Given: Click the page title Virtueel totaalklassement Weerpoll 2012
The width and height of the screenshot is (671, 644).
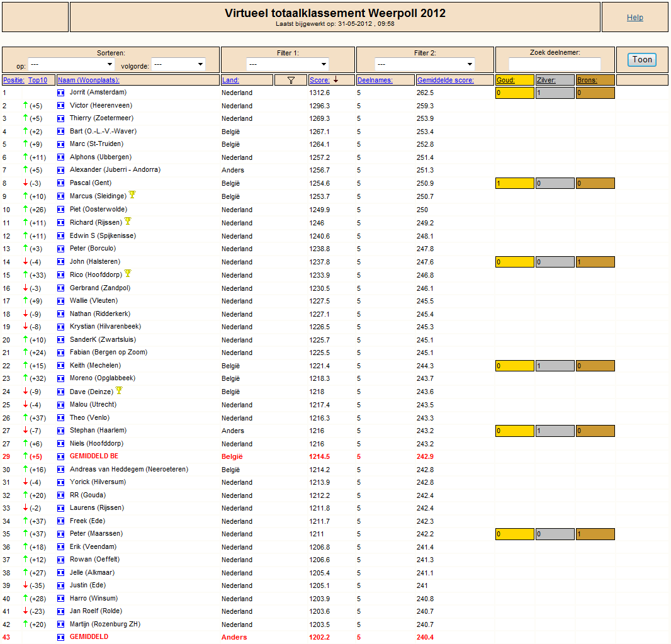Looking at the screenshot, I should click(x=335, y=13).
